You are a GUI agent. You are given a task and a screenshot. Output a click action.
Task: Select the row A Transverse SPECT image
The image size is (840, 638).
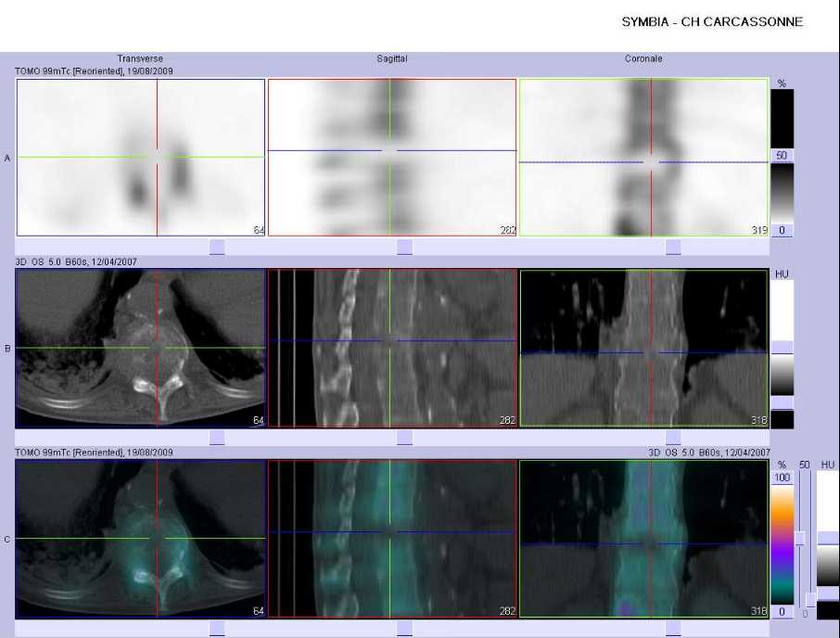141,158
